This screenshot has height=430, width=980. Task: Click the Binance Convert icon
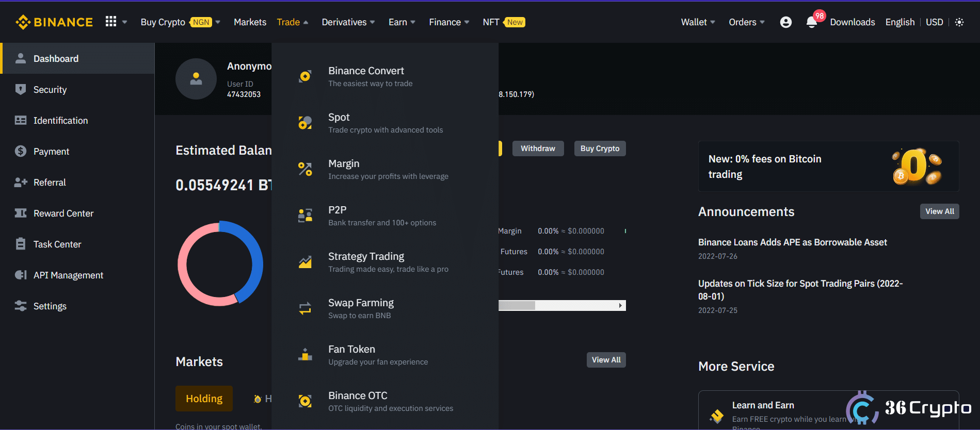[305, 76]
